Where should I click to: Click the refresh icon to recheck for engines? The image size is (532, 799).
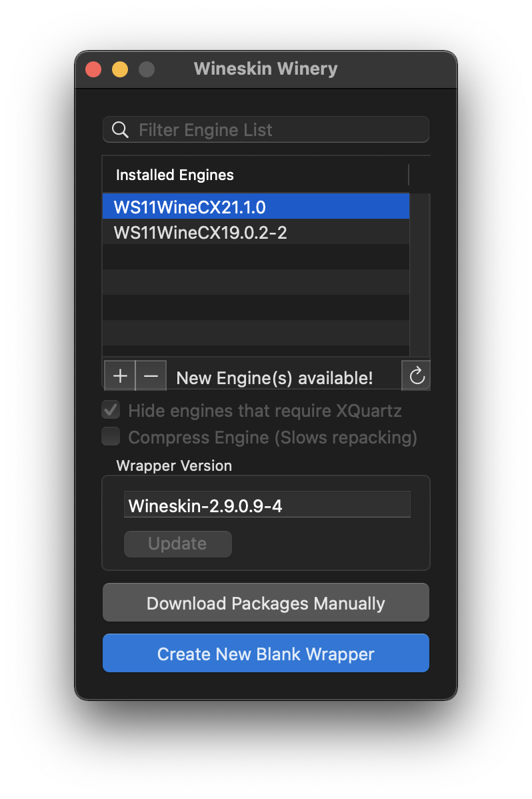pyautogui.click(x=415, y=376)
